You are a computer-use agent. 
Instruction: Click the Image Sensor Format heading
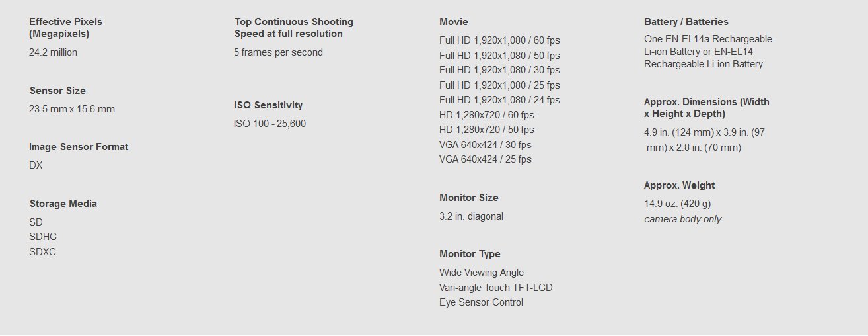pos(79,146)
